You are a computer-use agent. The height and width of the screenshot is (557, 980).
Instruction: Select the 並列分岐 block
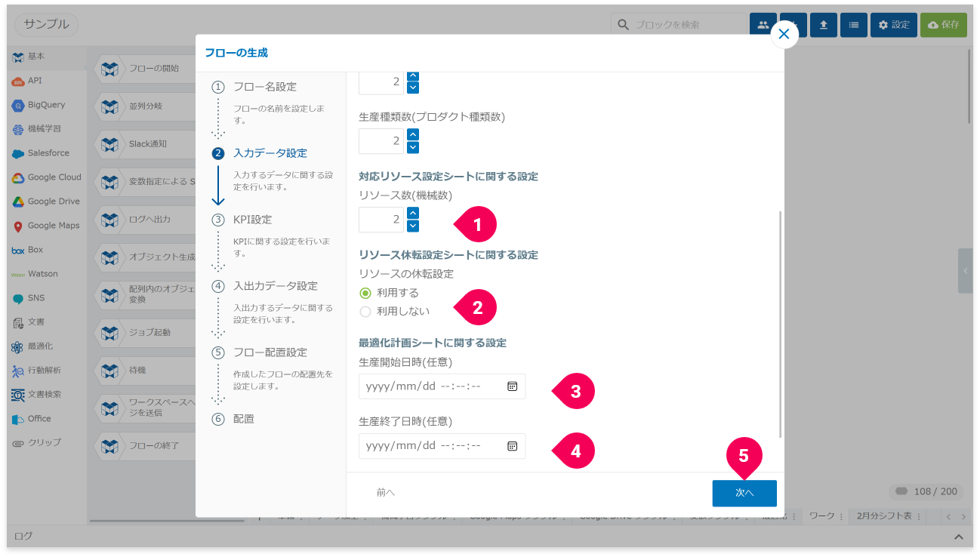[x=145, y=106]
